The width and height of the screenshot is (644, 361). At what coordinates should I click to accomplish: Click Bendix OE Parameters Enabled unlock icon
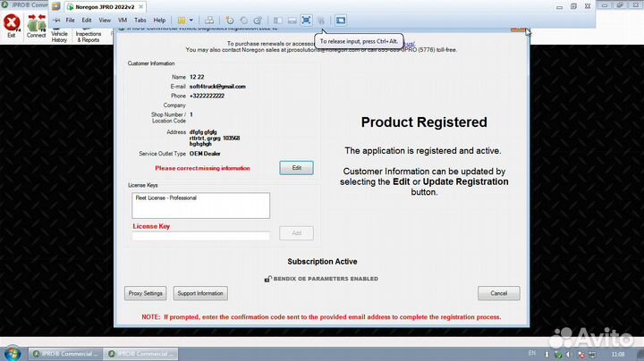(267, 279)
